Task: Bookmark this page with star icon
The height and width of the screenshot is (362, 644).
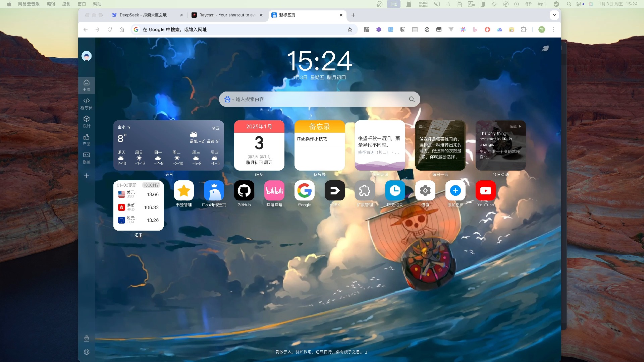Action: 350,29
